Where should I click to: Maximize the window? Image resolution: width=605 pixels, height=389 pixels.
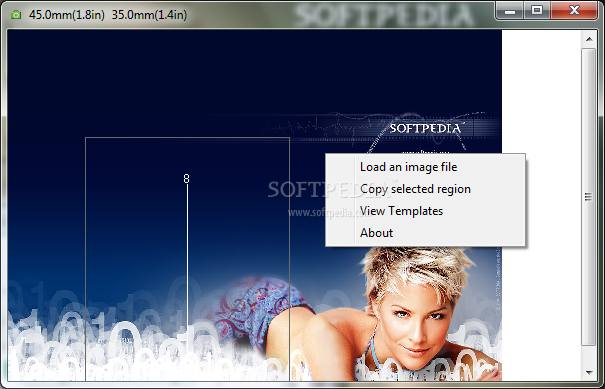[537, 11]
